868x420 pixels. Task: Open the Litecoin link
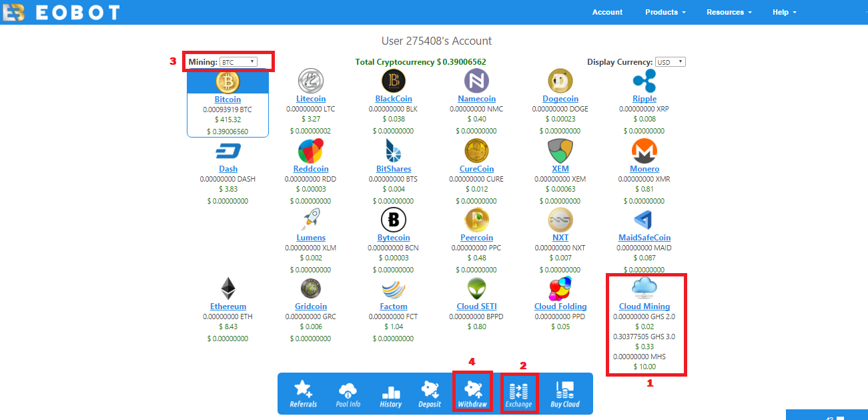point(310,99)
